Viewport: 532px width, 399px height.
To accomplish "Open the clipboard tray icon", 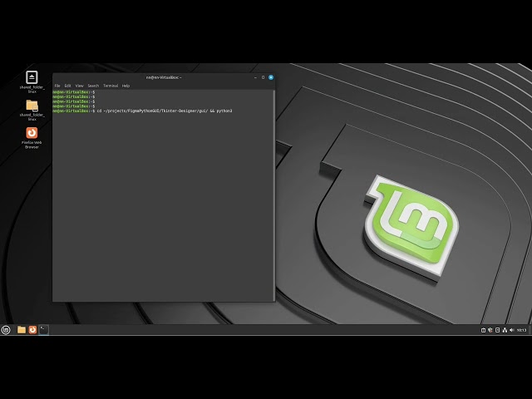I will coord(483,330).
